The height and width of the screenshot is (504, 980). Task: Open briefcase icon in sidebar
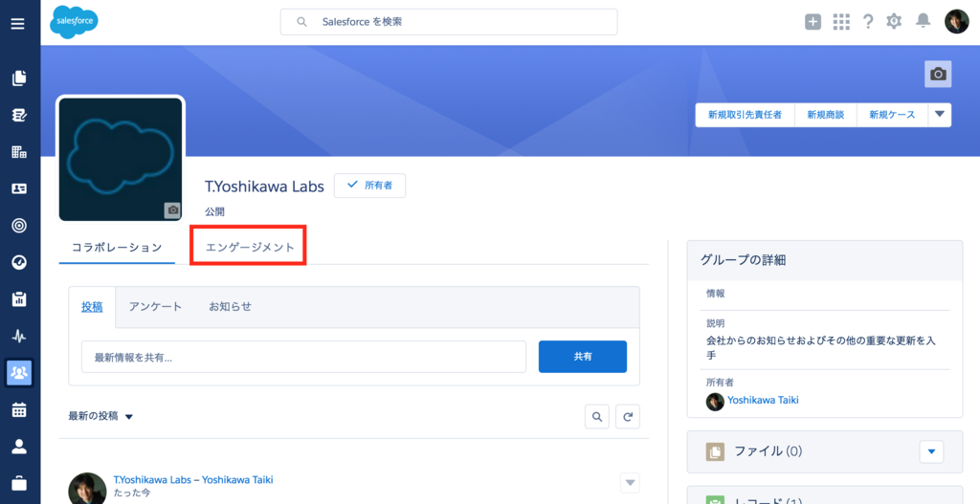click(x=19, y=483)
